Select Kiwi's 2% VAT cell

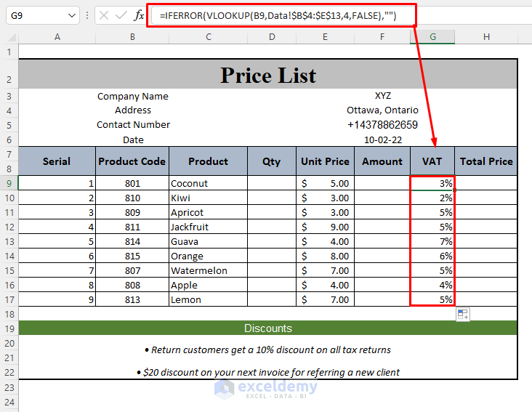point(432,198)
